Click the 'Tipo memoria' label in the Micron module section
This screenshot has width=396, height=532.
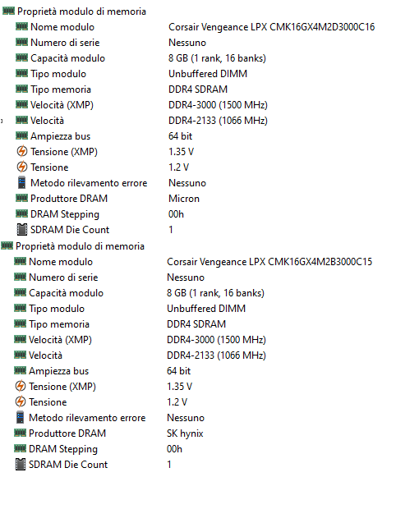pyautogui.click(x=61, y=89)
